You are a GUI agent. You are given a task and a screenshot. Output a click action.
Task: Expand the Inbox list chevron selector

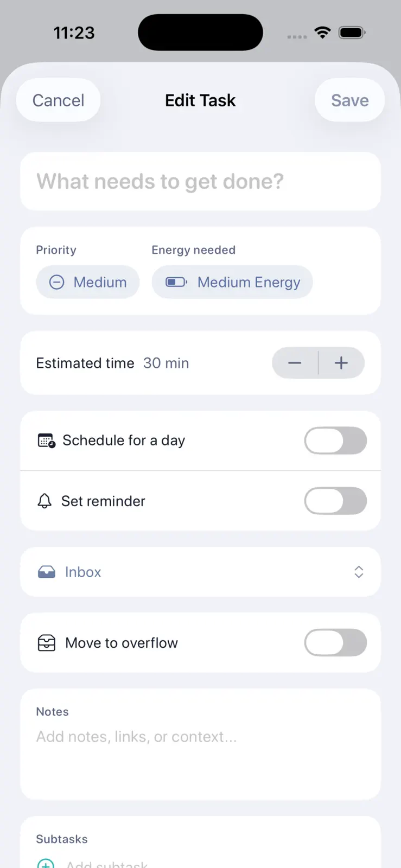359,572
